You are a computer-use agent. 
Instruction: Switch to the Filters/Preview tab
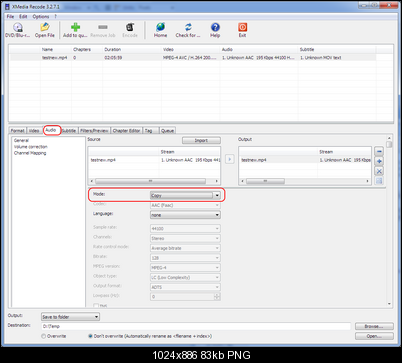pyautogui.click(x=94, y=131)
